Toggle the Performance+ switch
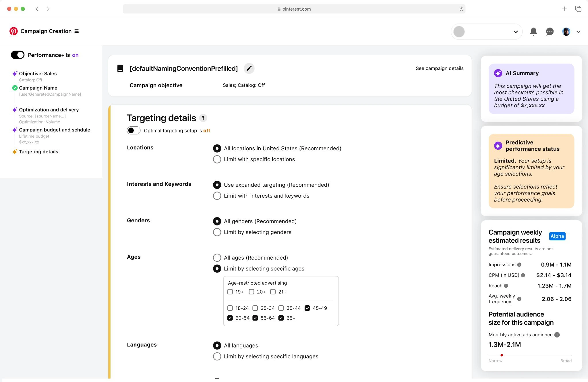The image size is (588, 382). (x=18, y=55)
